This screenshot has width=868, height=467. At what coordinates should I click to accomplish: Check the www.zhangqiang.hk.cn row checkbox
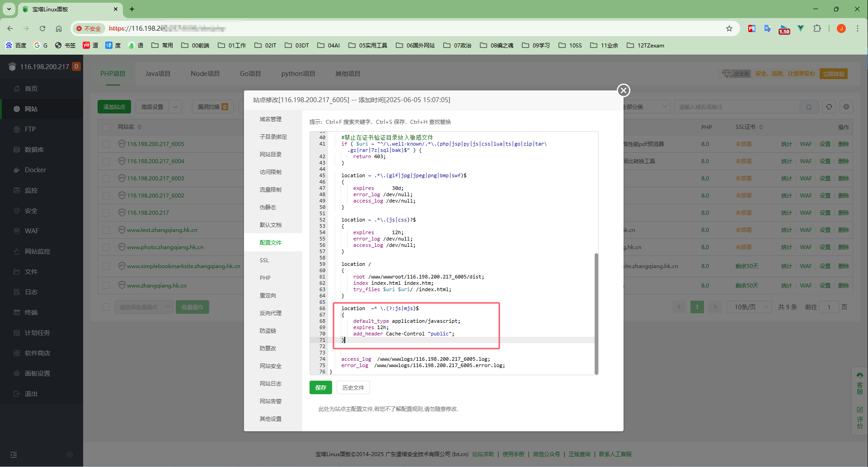coord(106,285)
